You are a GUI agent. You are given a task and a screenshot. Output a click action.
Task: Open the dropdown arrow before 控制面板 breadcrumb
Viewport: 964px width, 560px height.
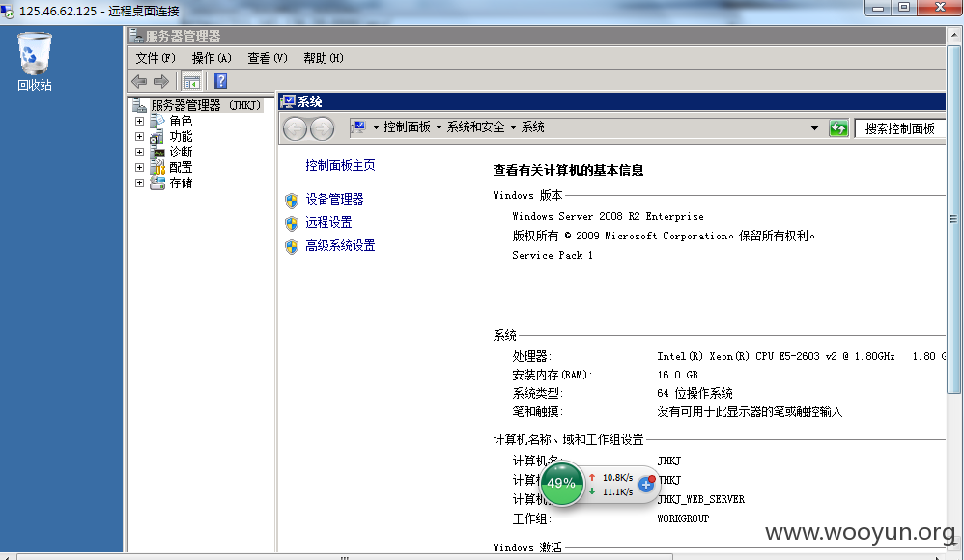point(377,127)
